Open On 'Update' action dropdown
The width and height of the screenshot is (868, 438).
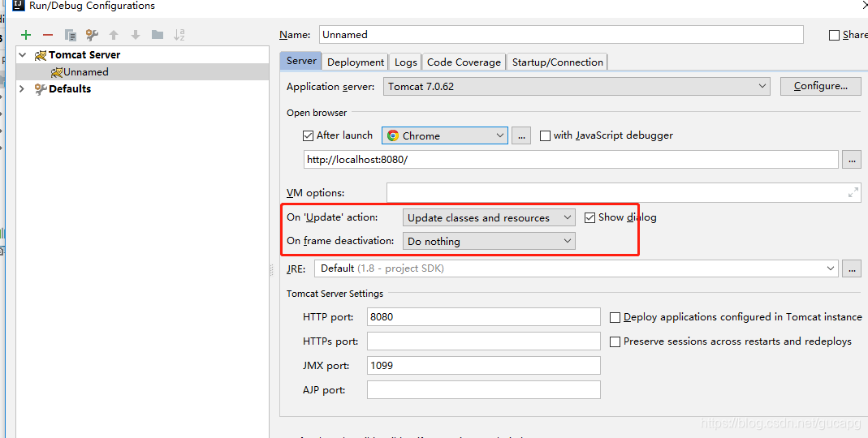click(x=489, y=217)
